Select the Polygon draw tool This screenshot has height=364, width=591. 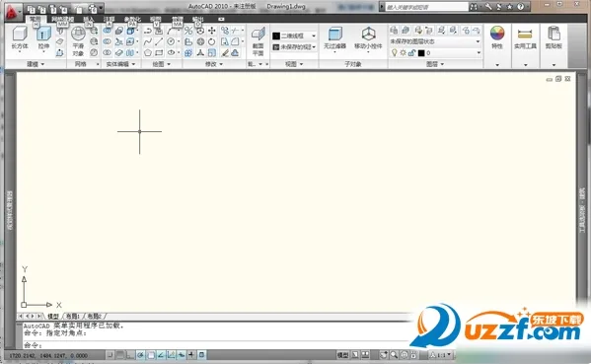(x=148, y=52)
